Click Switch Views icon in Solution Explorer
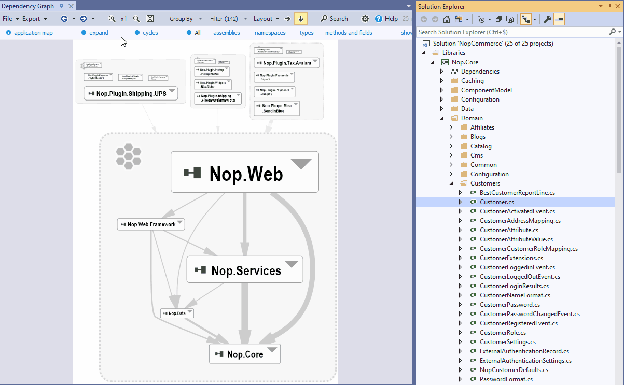The image size is (624, 385). point(458,19)
